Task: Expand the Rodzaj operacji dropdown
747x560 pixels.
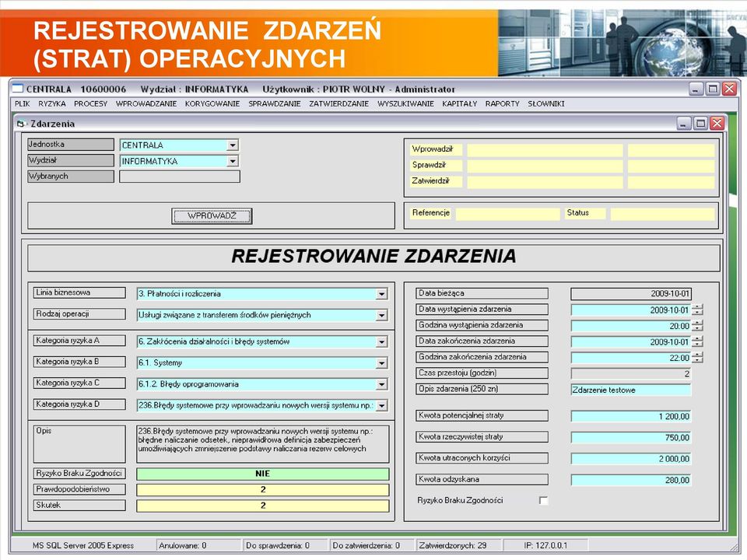Action: (381, 315)
